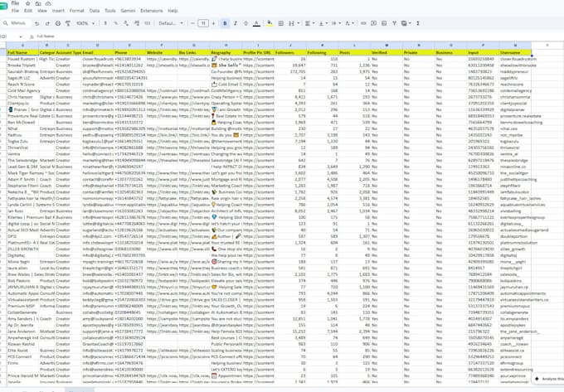Open the Default font dropdown
This screenshot has width=564, height=392.
point(171,23)
